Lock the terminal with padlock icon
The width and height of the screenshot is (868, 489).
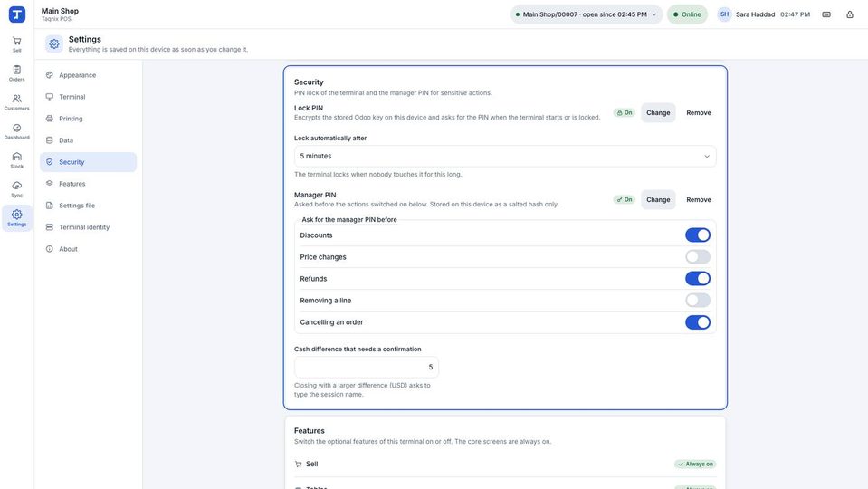coord(850,14)
